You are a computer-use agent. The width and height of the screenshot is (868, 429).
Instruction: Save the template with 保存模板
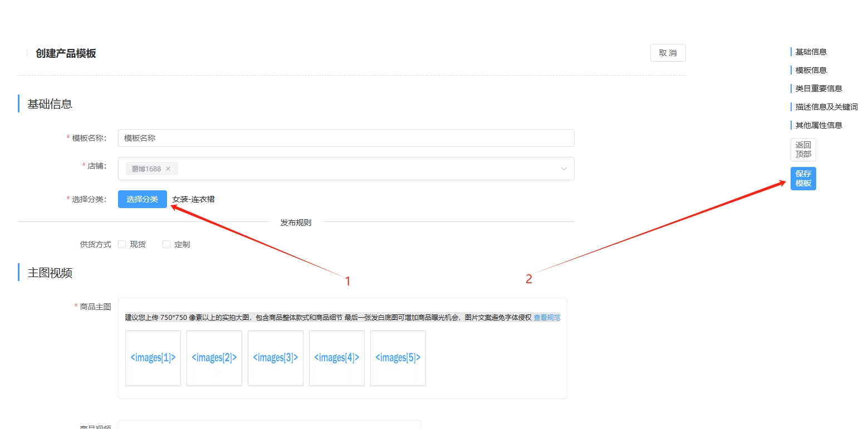(x=803, y=179)
